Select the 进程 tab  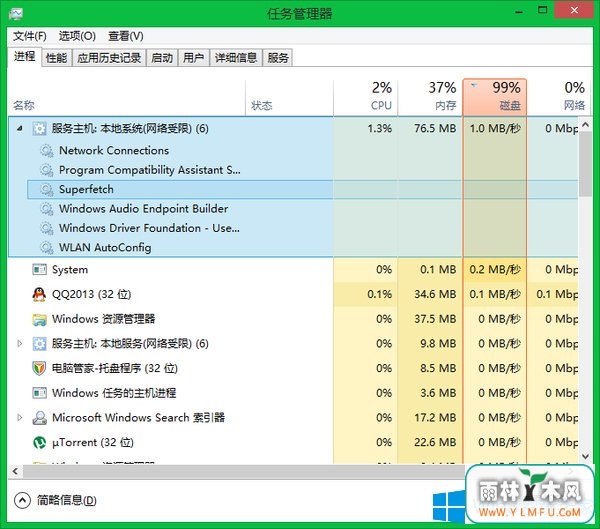click(x=24, y=57)
